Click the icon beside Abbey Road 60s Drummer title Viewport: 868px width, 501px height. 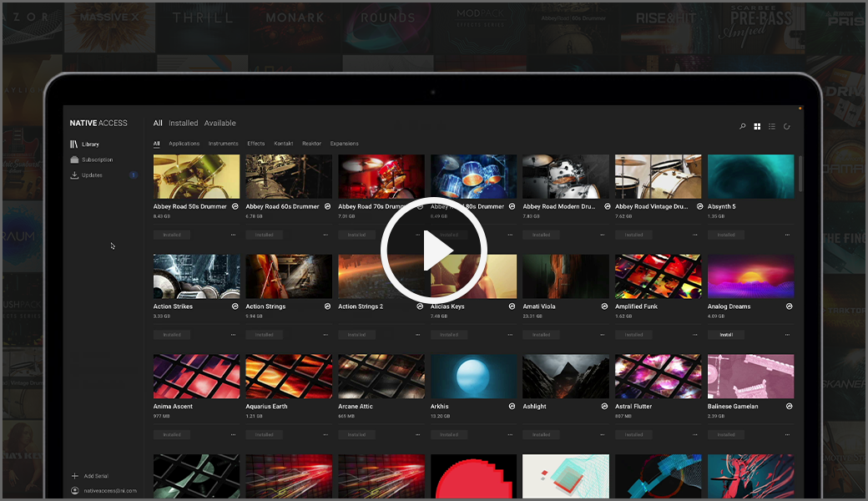point(327,206)
